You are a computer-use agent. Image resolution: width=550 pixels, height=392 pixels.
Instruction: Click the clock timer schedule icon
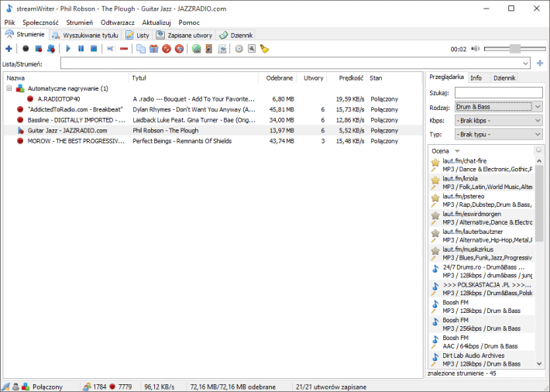click(239, 49)
